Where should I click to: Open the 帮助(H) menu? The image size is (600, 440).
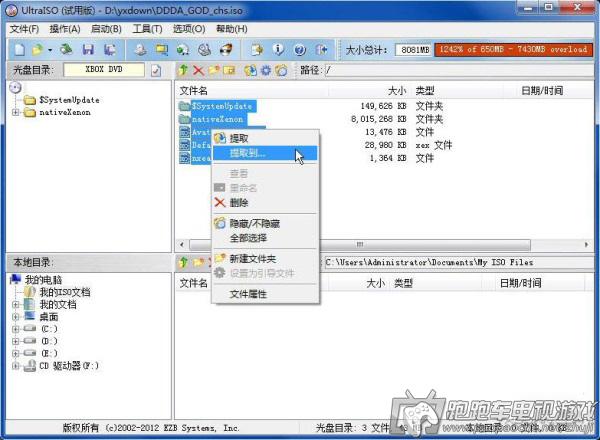pyautogui.click(x=232, y=29)
